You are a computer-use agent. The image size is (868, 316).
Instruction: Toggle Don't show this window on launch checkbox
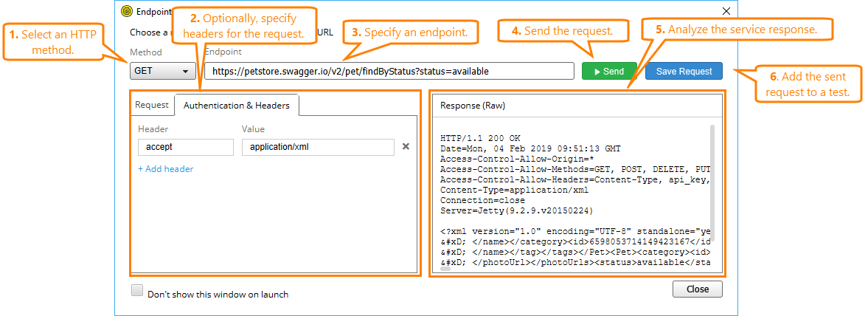click(x=137, y=290)
